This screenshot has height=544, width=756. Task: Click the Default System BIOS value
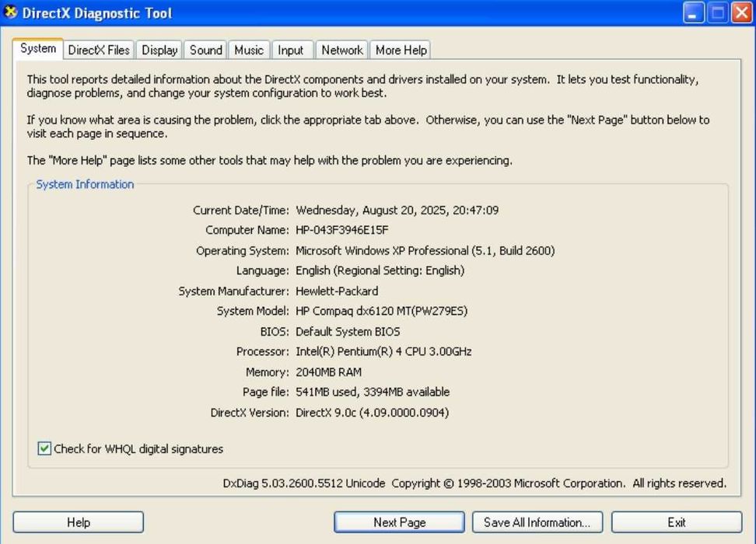coord(348,332)
